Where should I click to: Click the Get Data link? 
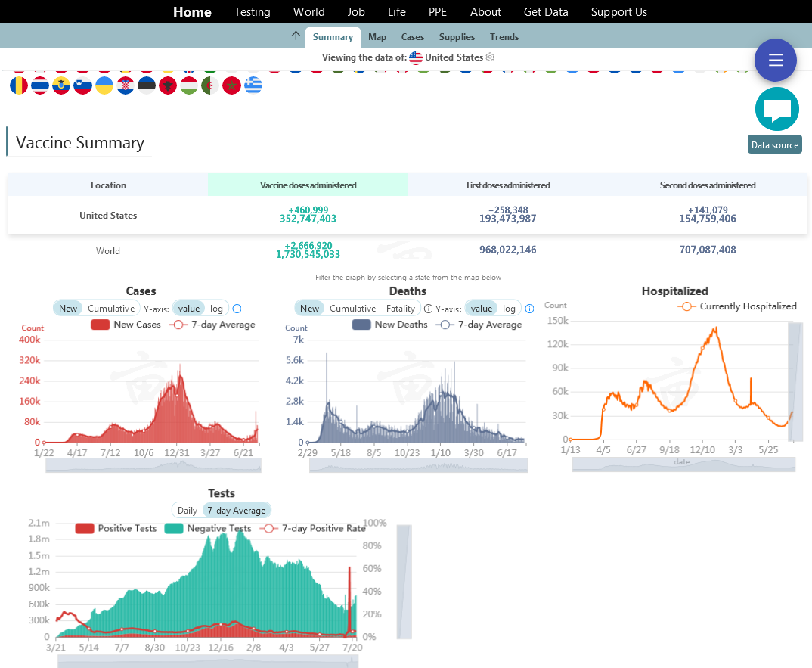546,12
